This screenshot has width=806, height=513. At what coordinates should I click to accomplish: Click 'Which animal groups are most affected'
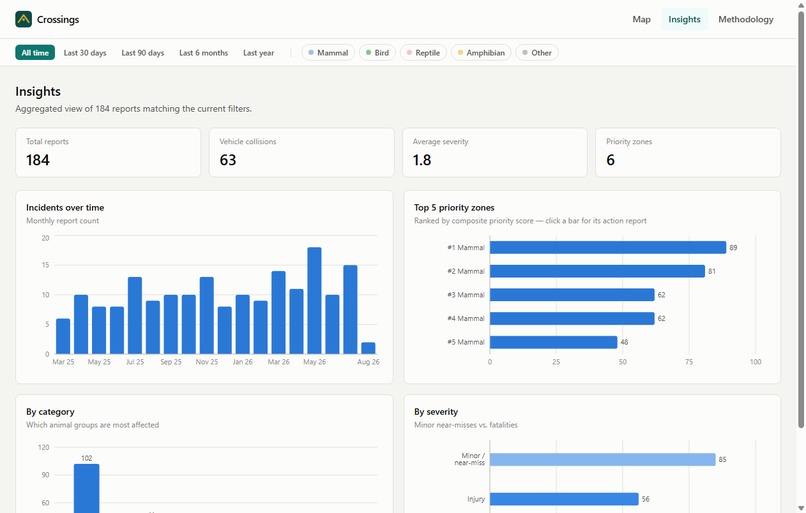point(93,425)
